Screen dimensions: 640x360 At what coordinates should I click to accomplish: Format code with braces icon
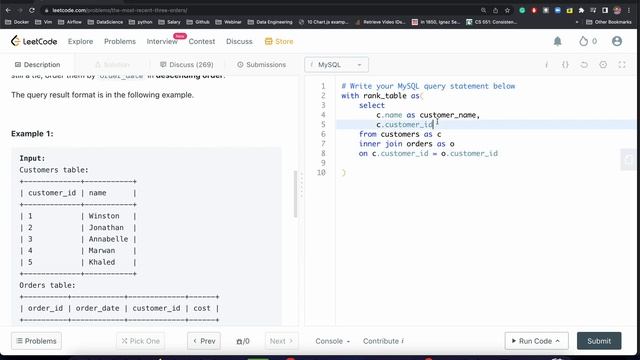(565, 64)
